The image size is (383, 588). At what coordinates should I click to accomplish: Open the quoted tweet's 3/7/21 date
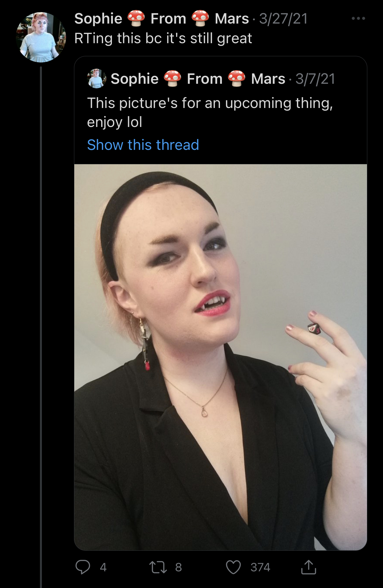tap(315, 79)
